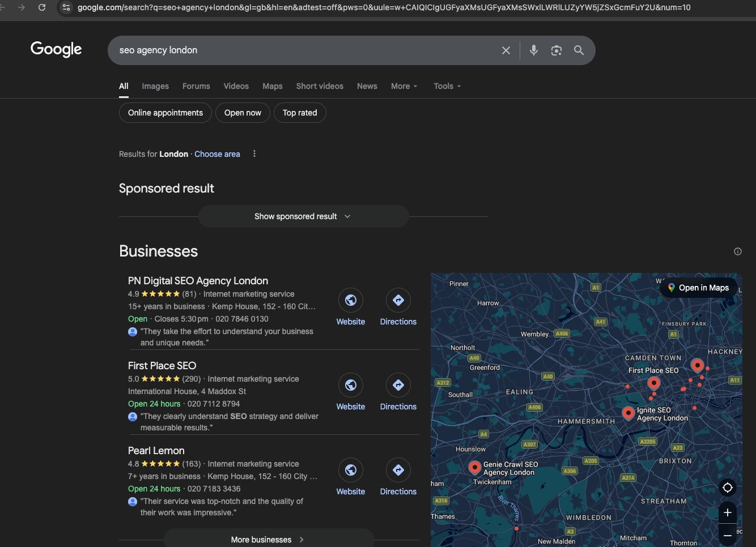The height and width of the screenshot is (547, 756).
Task: Reload the page in the browser
Action: [x=42, y=7]
